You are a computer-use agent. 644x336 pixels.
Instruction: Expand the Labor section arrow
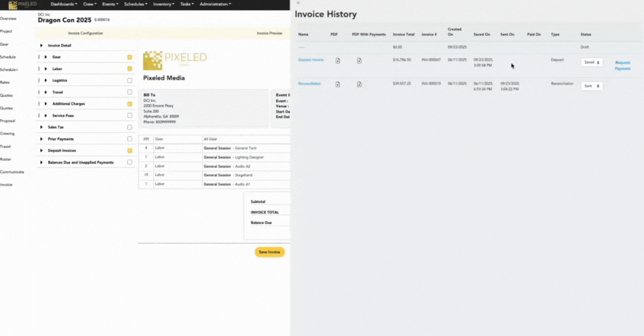tap(46, 69)
